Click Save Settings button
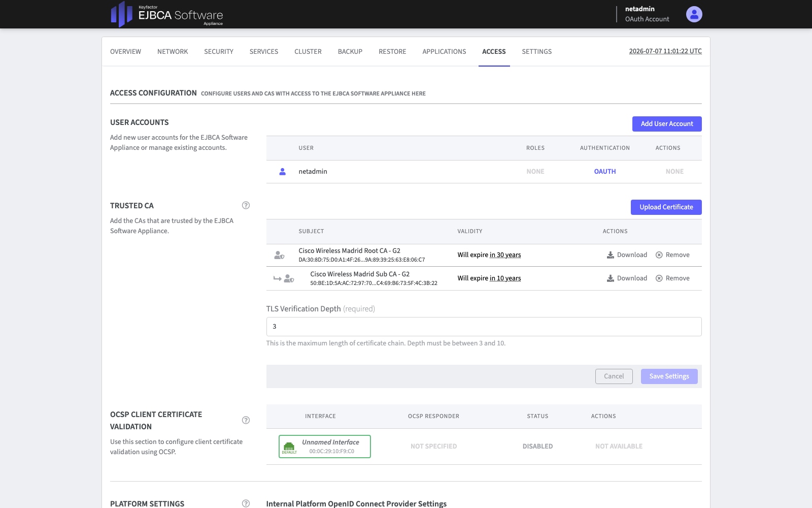Screen dimensions: 812x508 coord(669,376)
